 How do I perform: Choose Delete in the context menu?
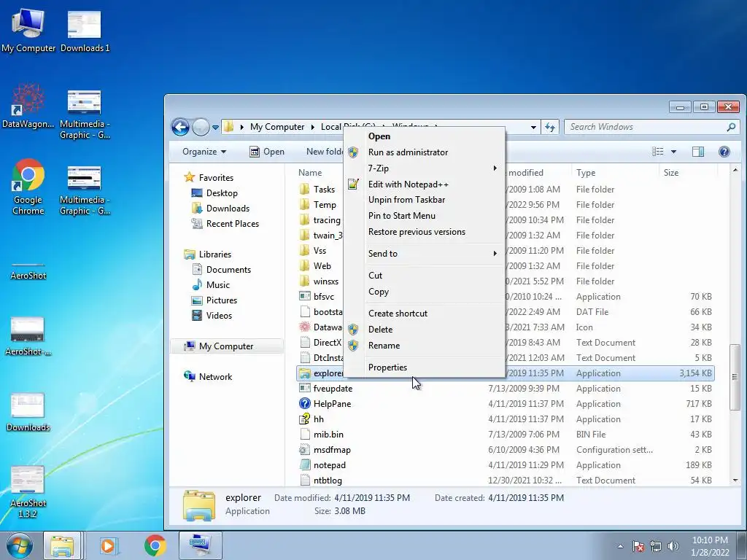(x=424, y=330)
